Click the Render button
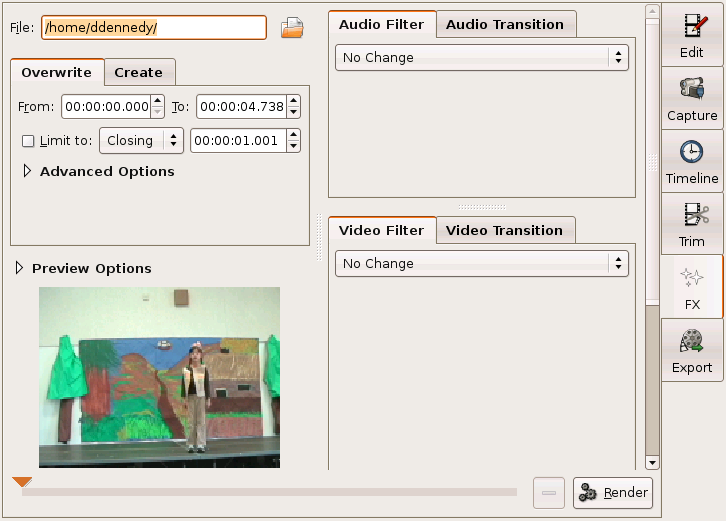This screenshot has height=521, width=726. coord(614,493)
